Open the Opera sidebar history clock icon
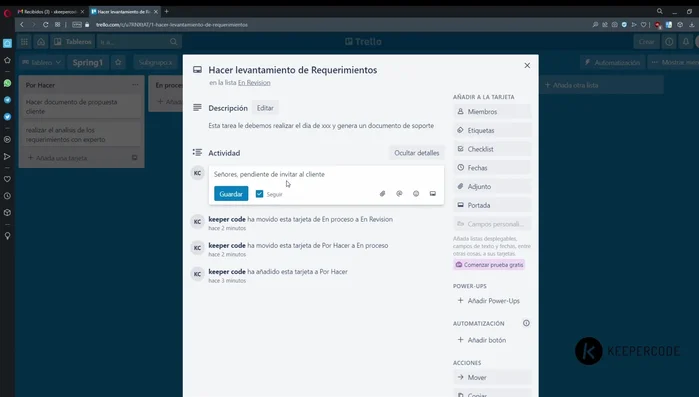This screenshot has height=397, width=699. click(x=7, y=196)
